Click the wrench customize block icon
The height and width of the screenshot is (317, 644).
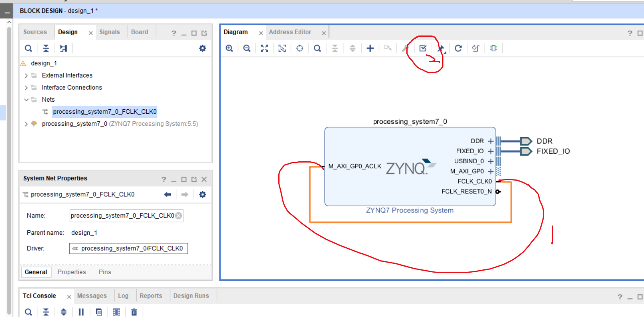click(405, 48)
